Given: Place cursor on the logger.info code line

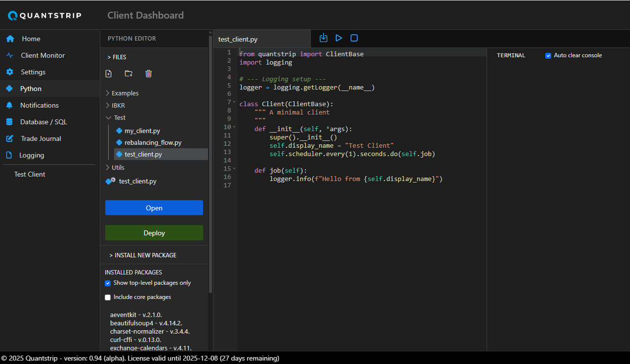Looking at the screenshot, I should pos(356,179).
